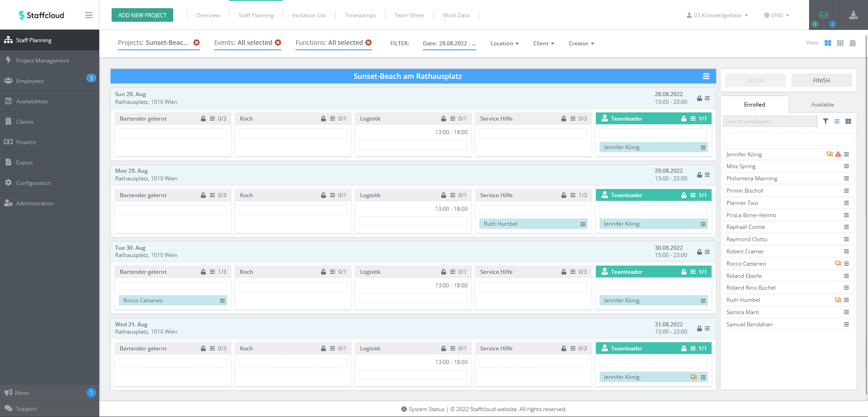
Task: Click the ADD NEW PROJECT button
Action: coord(142,15)
